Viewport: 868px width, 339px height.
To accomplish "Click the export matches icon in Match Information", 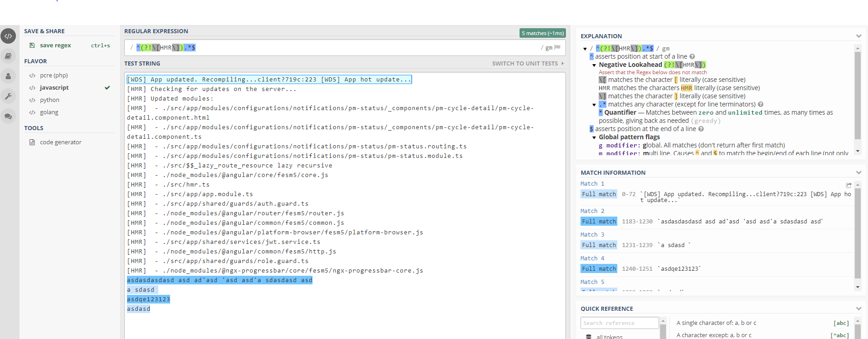I will 848,185.
